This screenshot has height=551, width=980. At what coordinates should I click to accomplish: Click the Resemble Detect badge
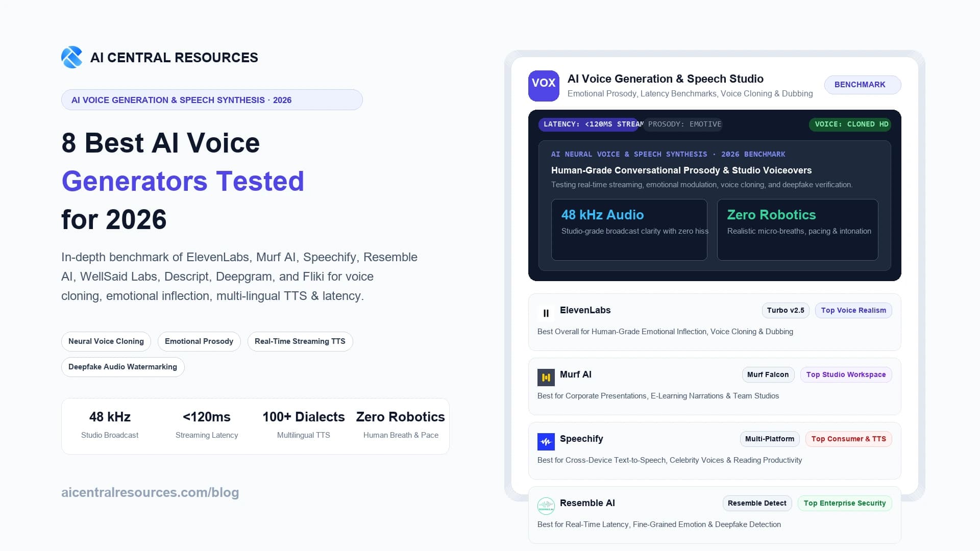point(757,503)
